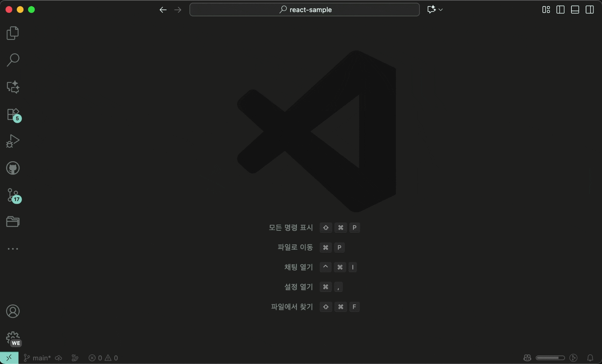Open the Chat sparkle view in activity bar
The width and height of the screenshot is (602, 364).
[x=13, y=87]
